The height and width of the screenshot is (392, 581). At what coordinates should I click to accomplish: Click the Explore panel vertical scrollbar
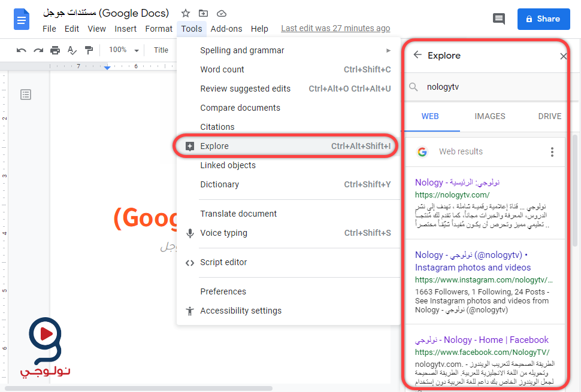574,191
